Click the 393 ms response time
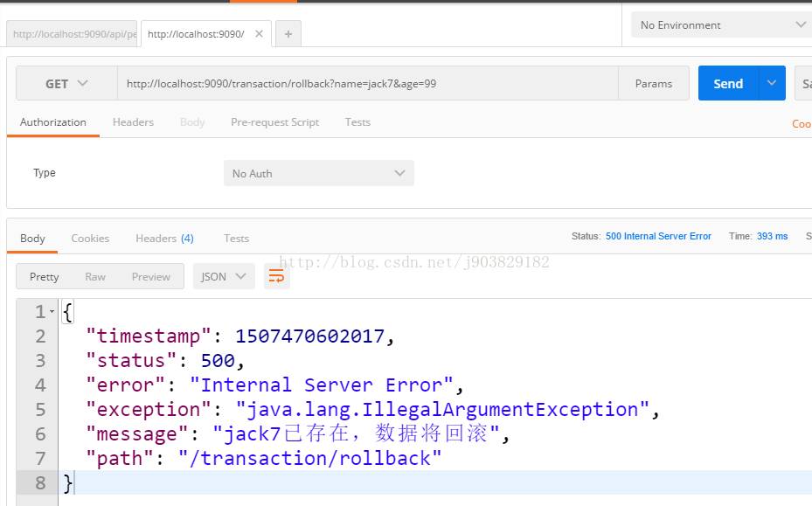812x506 pixels. [772, 236]
